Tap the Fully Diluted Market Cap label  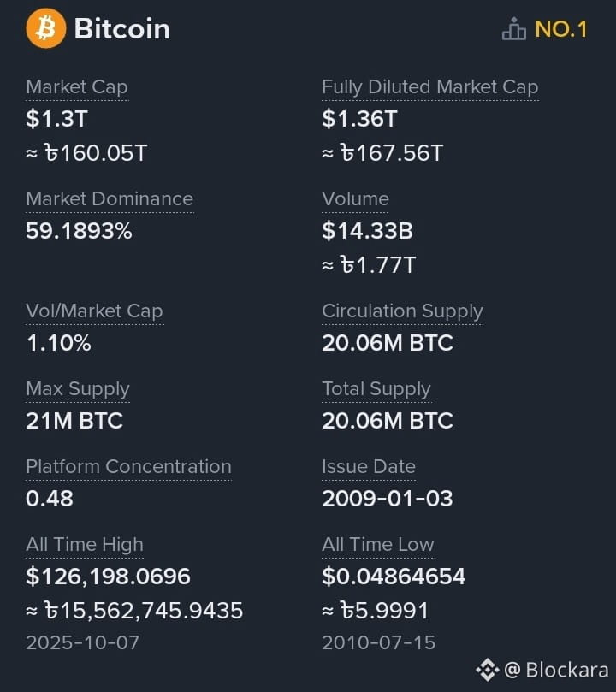[x=429, y=87]
